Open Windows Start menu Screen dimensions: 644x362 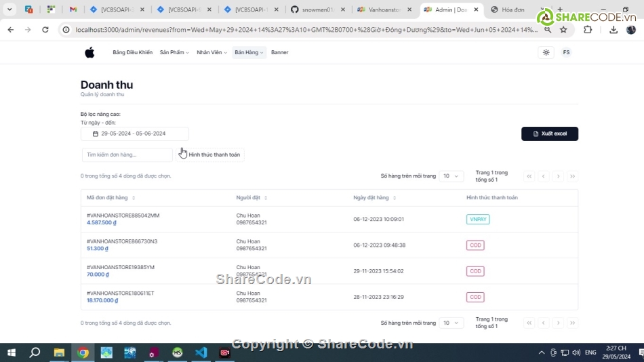tap(12, 353)
